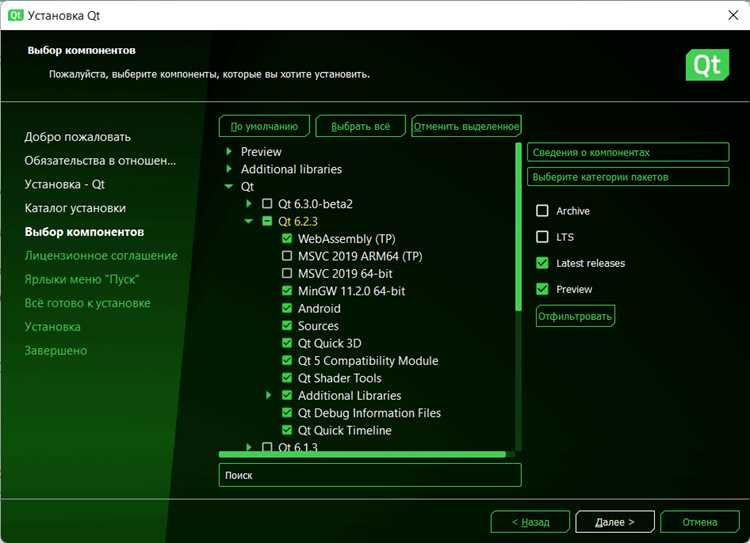Enable the LTS category checkbox

pos(542,237)
